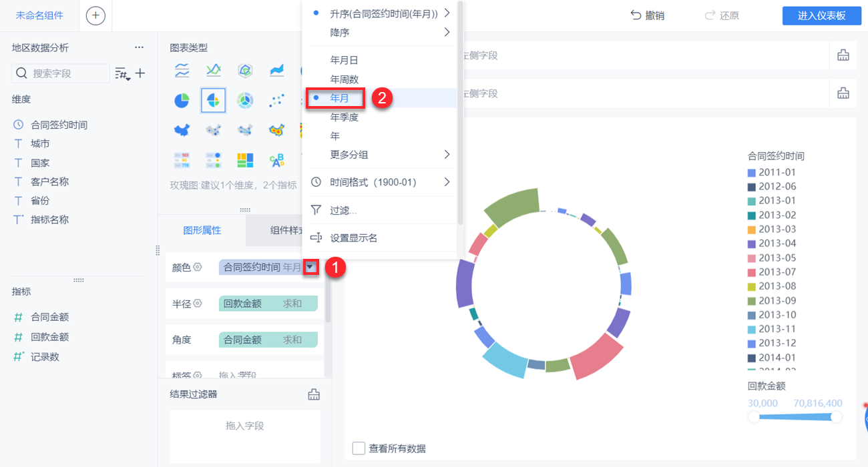
Task: Select the multi-series line chart type icon
Action: 182,70
